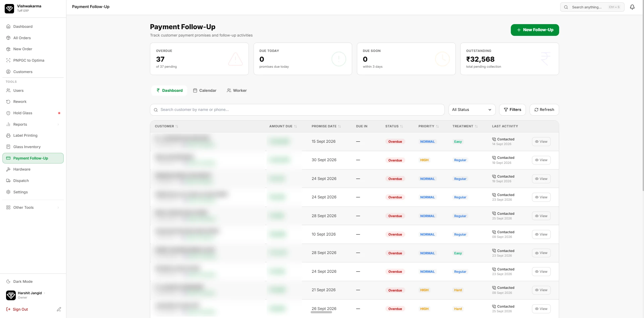The width and height of the screenshot is (644, 318).
Task: Click the New Follow-Up button
Action: tap(535, 30)
